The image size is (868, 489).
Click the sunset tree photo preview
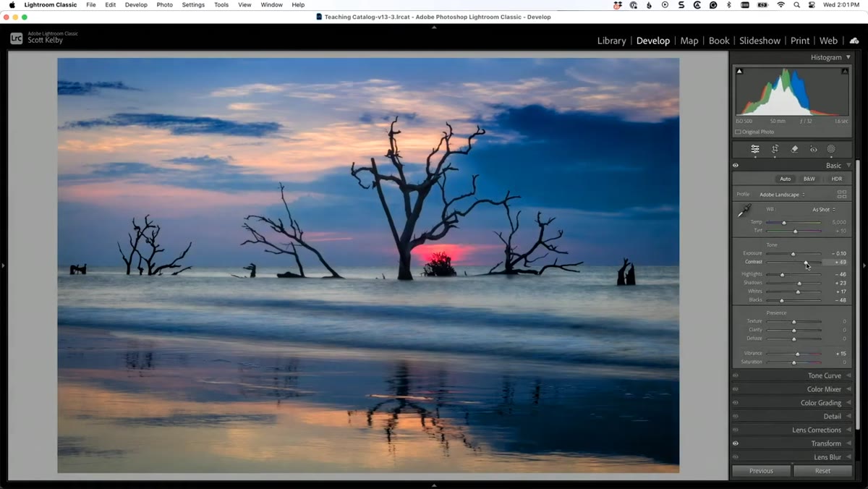click(x=368, y=265)
